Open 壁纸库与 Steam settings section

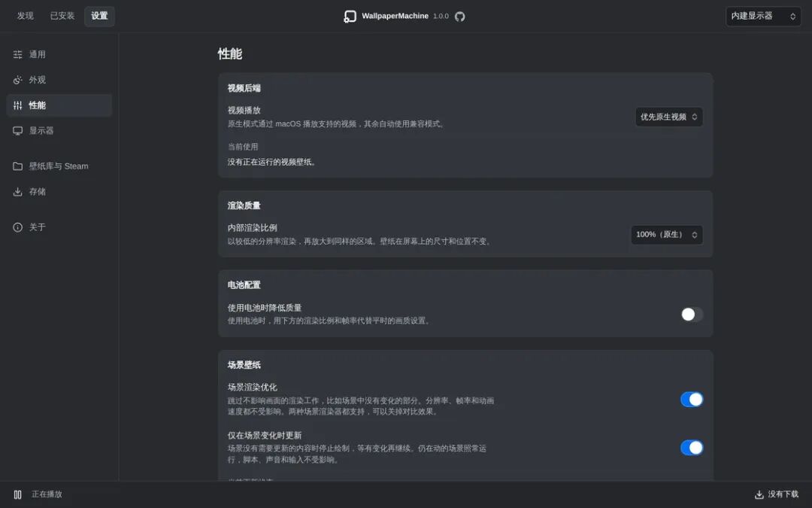(59, 166)
